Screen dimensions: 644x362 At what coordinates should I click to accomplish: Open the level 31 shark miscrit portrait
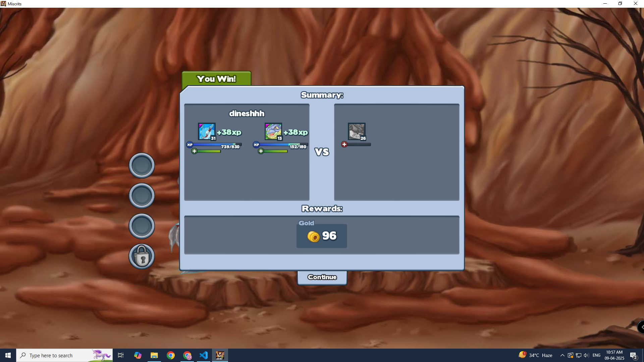[x=206, y=131]
